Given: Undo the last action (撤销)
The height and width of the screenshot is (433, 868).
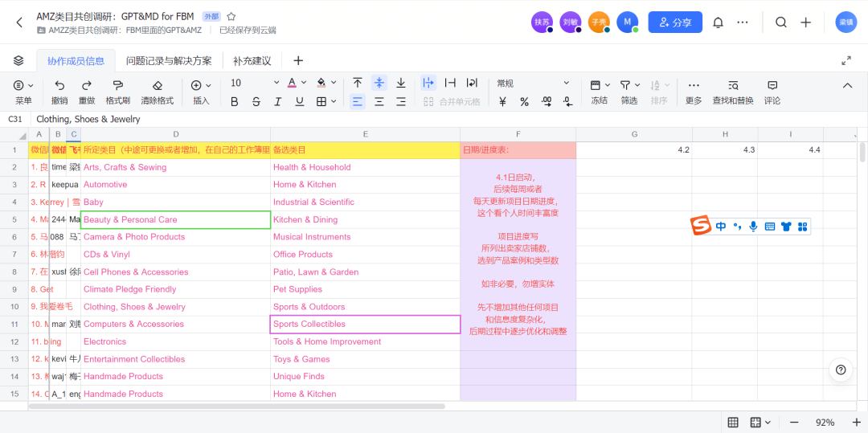Looking at the screenshot, I should (x=59, y=92).
